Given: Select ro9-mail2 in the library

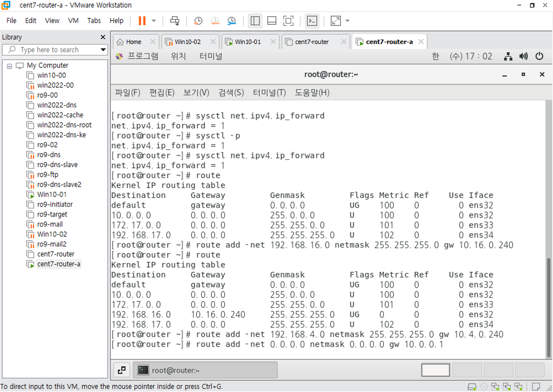Looking at the screenshot, I should [x=51, y=244].
